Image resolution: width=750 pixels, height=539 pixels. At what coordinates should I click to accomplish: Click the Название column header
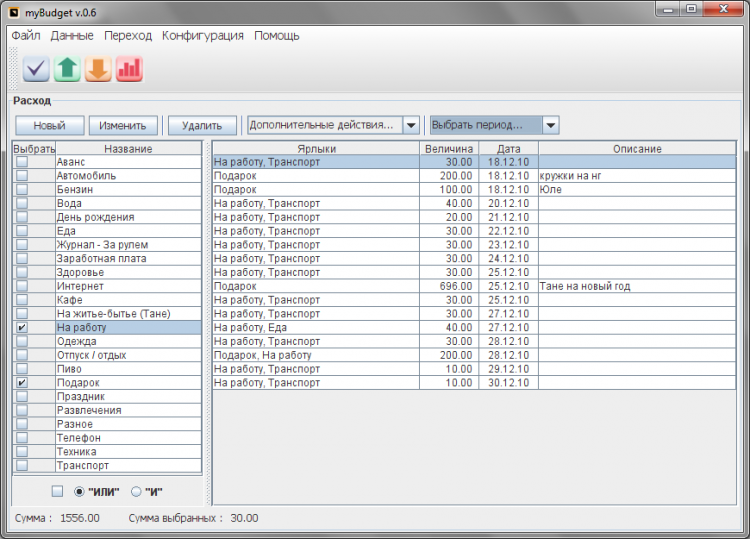point(128,149)
